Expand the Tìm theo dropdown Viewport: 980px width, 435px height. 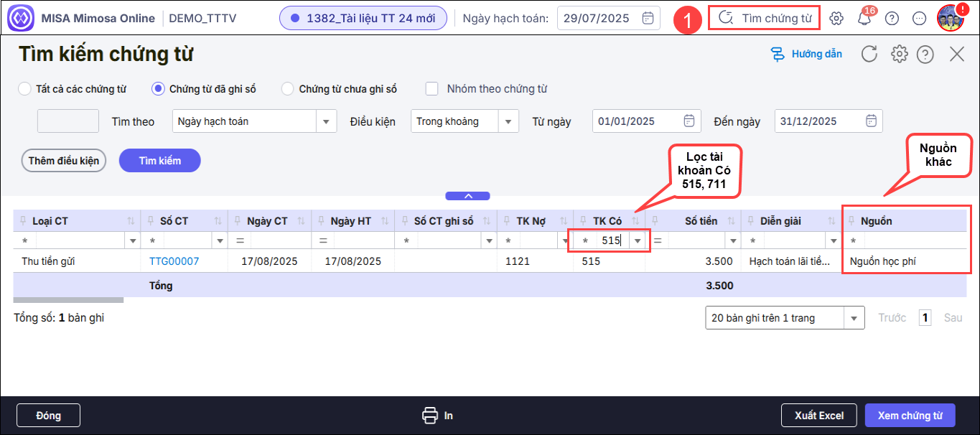coord(327,121)
